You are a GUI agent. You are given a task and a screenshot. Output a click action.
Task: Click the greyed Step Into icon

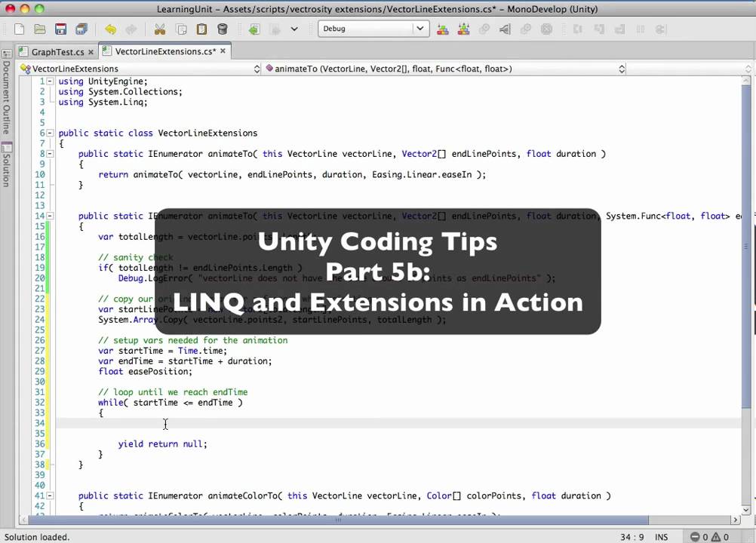(x=599, y=29)
